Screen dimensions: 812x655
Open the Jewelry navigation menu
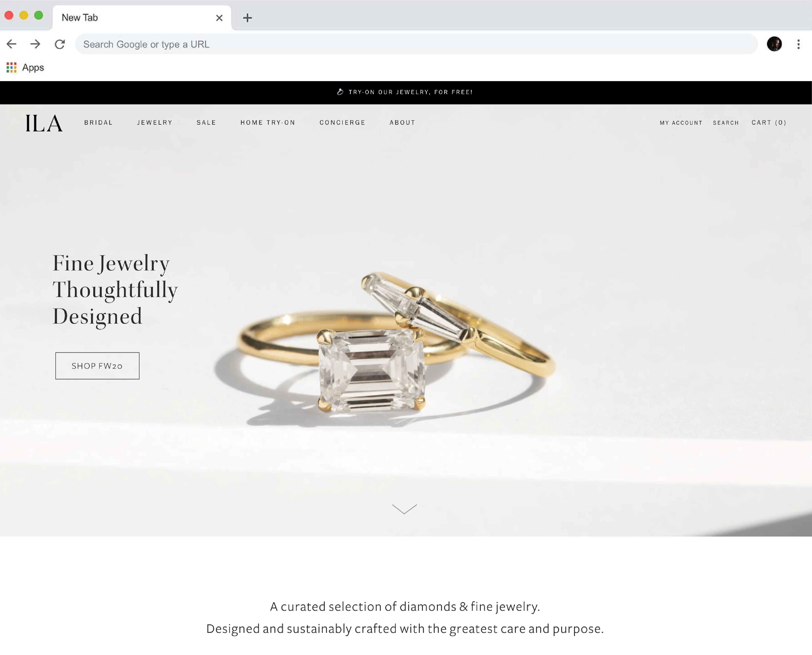(x=155, y=123)
